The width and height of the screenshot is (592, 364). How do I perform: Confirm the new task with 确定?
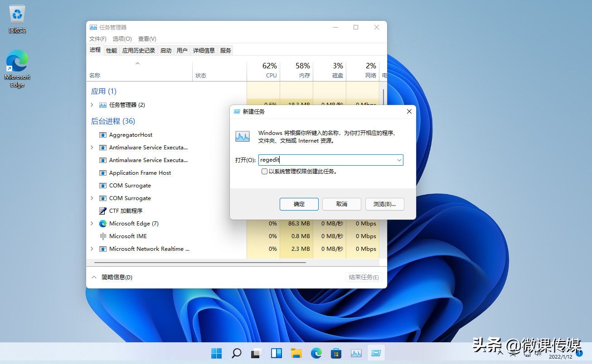pyautogui.click(x=299, y=204)
